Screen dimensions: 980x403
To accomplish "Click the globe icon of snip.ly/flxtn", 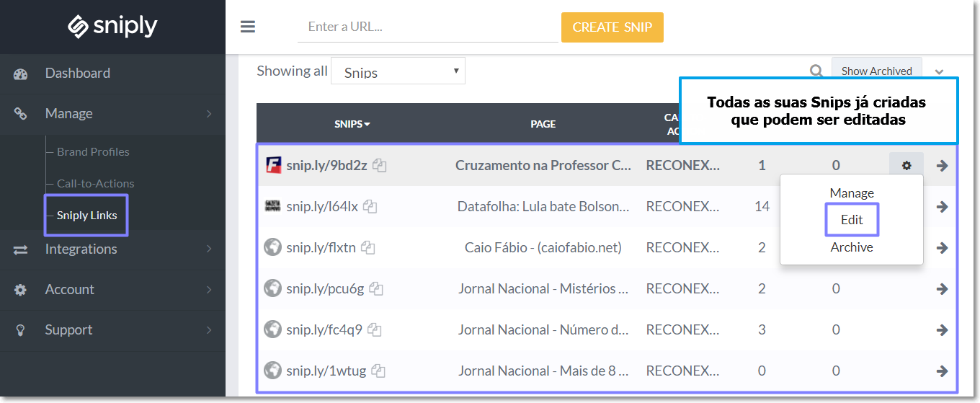I will click(272, 247).
